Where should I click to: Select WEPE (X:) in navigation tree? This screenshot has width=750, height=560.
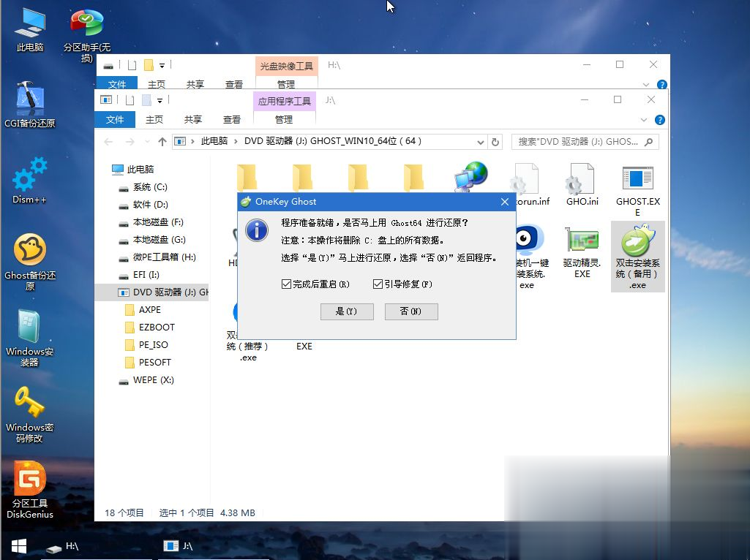click(153, 380)
